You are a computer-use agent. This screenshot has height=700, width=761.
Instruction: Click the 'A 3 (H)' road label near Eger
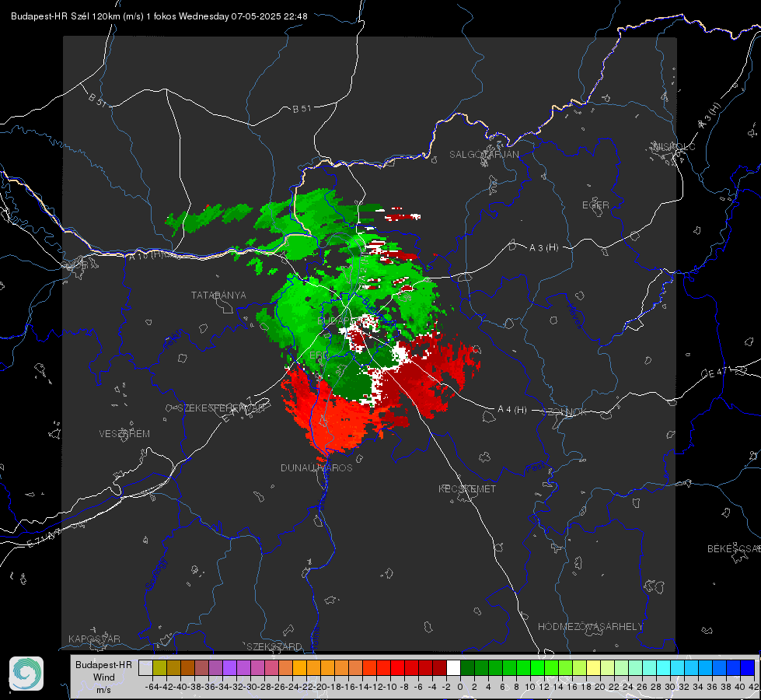pyautogui.click(x=543, y=247)
